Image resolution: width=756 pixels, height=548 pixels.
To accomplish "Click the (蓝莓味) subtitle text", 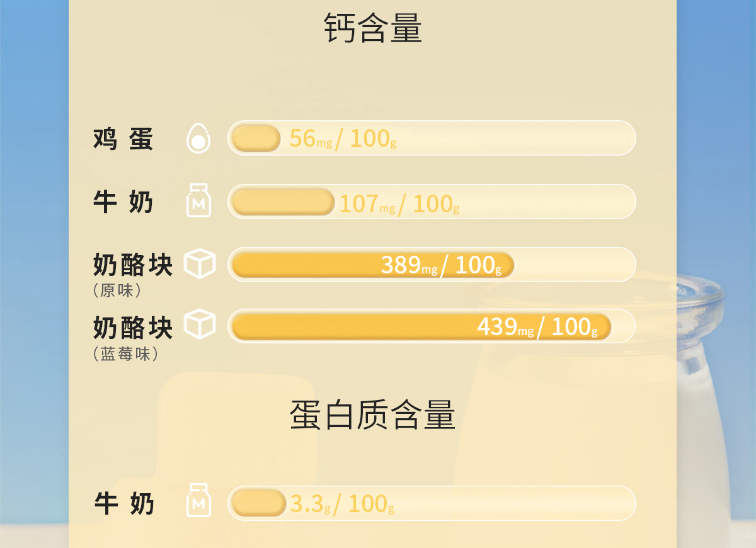I will point(125,354).
